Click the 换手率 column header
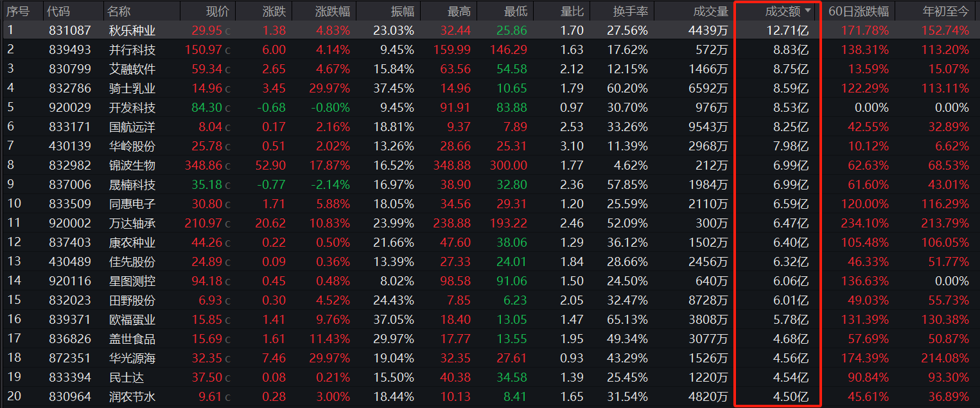Screen dimensions: 980x408 630,11
